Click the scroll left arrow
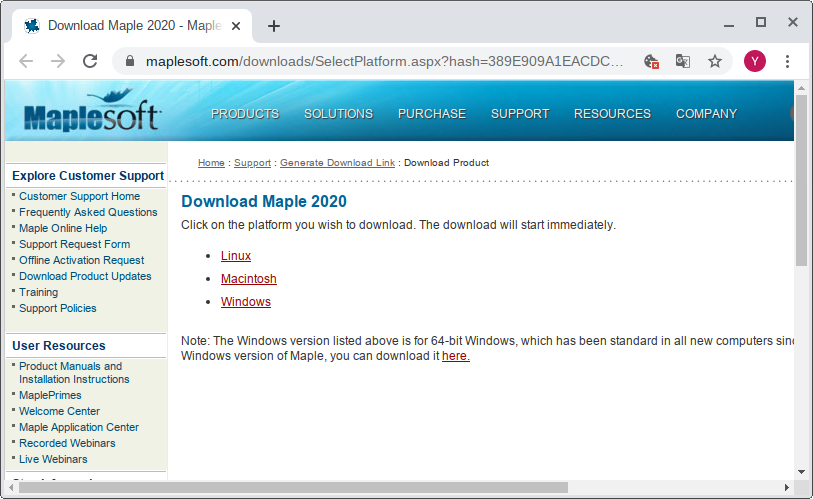Image resolution: width=813 pixels, height=499 pixels. tap(11, 488)
